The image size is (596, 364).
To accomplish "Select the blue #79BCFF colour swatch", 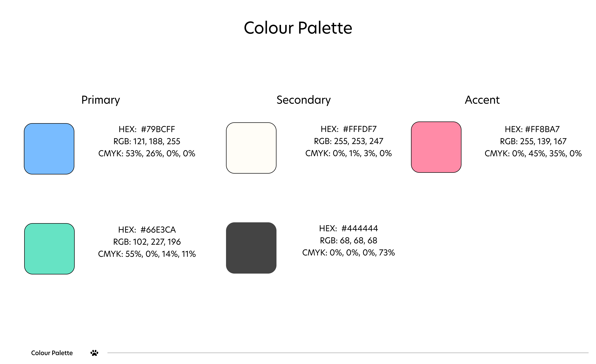I will click(49, 149).
